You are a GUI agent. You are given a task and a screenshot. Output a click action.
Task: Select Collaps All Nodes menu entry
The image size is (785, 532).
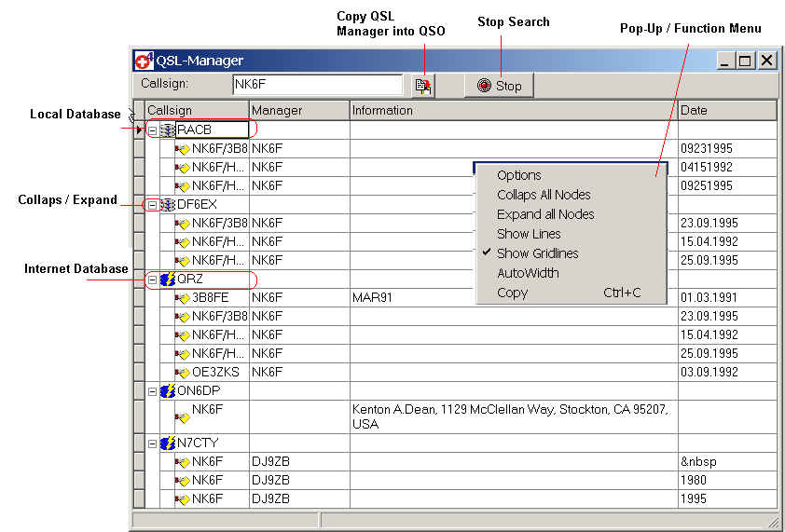point(544,195)
